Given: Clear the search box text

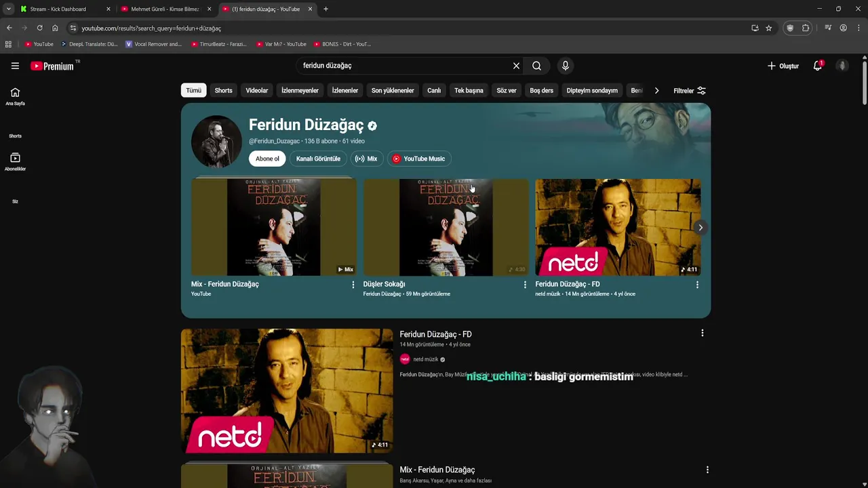Looking at the screenshot, I should 516,66.
